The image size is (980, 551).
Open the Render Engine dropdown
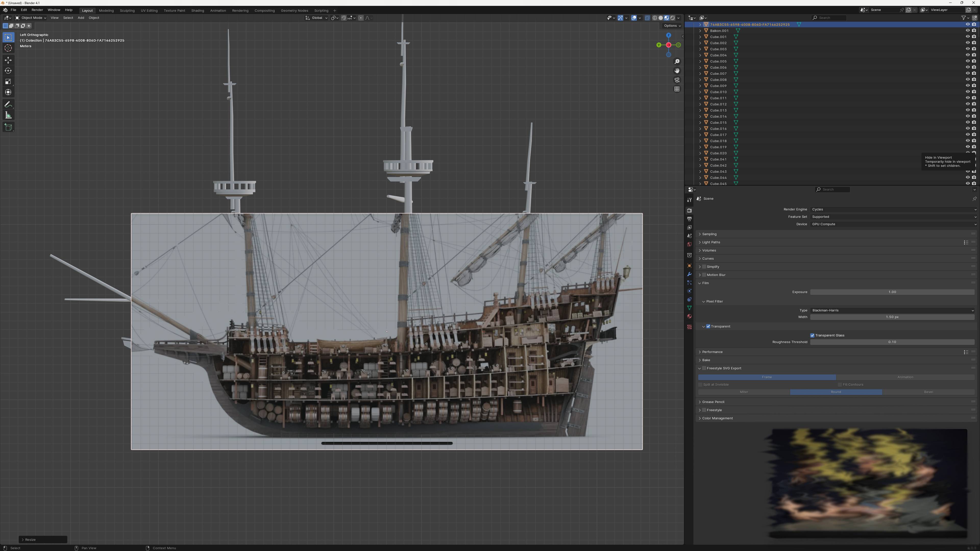[x=893, y=209]
